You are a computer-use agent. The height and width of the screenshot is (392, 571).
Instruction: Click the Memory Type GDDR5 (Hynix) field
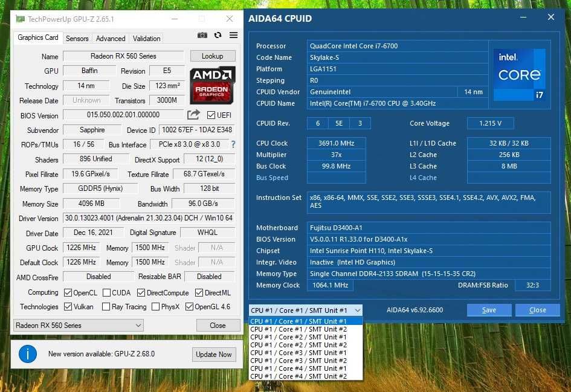[x=100, y=188]
